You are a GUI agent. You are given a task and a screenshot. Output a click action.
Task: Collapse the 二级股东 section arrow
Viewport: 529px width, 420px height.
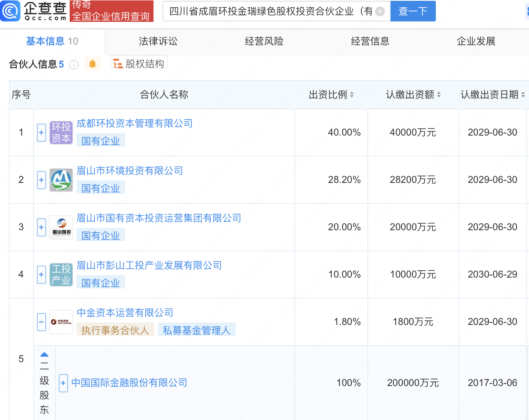click(x=45, y=354)
